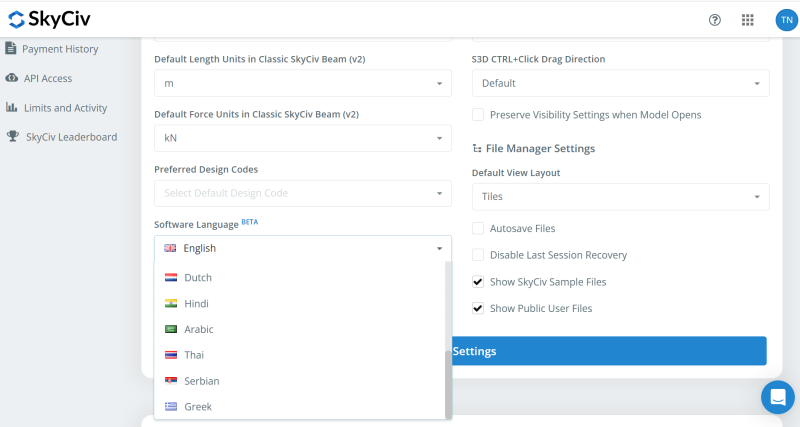Click the Serbian flag icon

171,381
